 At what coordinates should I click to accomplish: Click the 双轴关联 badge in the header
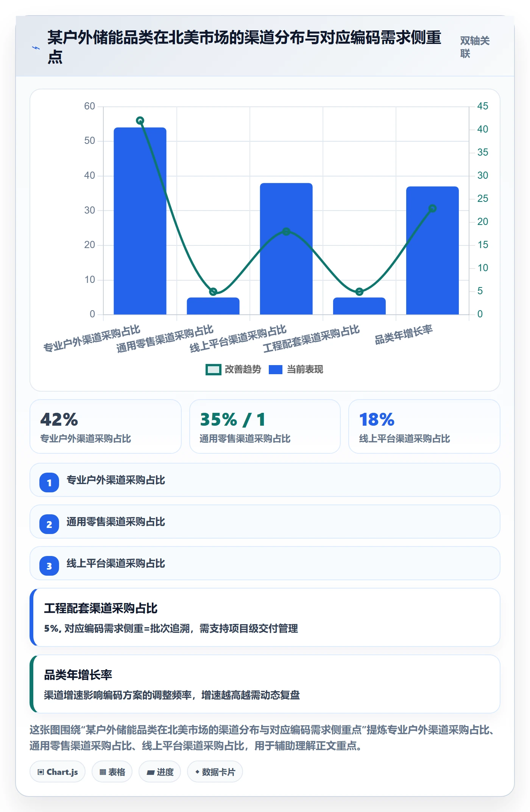coord(475,47)
